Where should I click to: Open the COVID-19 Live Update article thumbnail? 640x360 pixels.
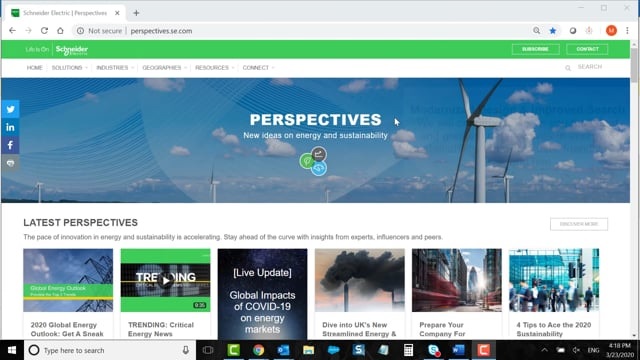[x=262, y=294]
